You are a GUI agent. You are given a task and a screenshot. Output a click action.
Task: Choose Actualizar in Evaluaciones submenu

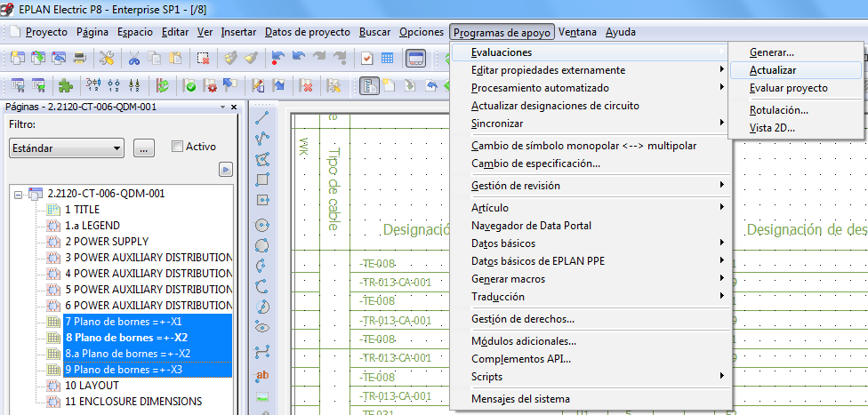click(x=795, y=70)
